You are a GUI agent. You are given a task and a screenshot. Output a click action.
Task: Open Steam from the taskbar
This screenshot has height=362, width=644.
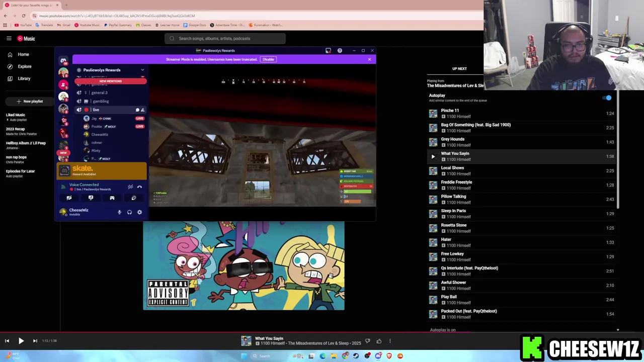tap(356, 356)
